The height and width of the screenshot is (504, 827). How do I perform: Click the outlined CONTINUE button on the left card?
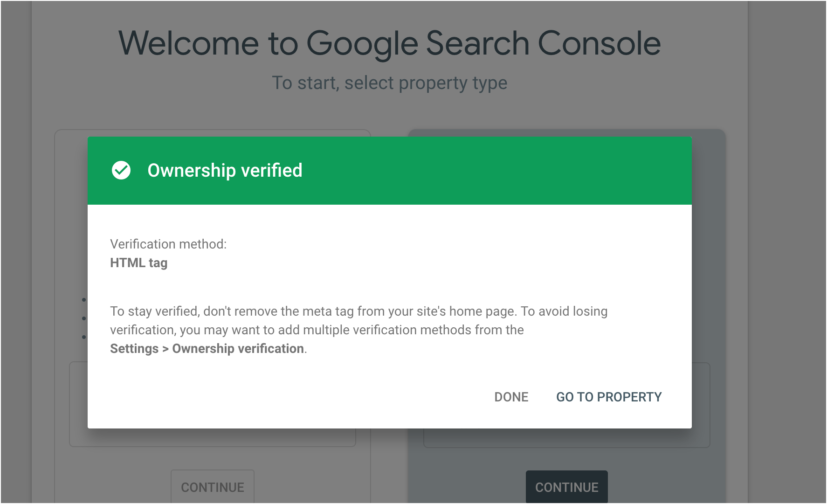click(213, 487)
